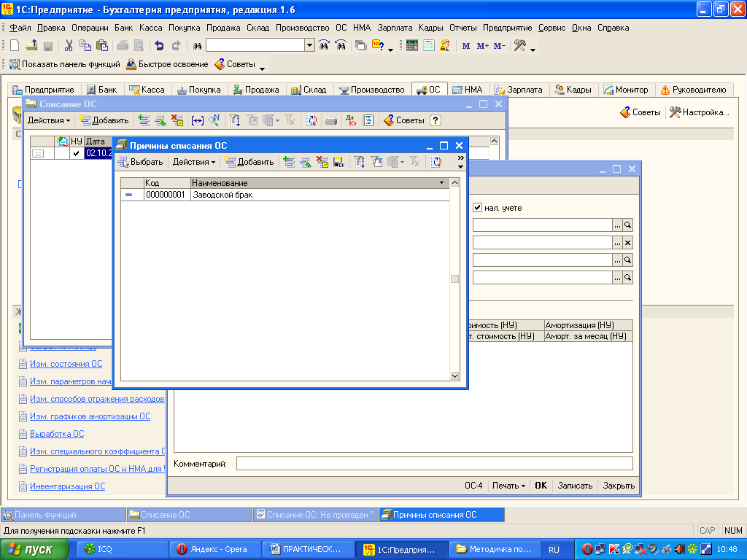This screenshot has height=560, width=747.
Task: Toggle the нал. учете checkbox
Action: point(477,208)
